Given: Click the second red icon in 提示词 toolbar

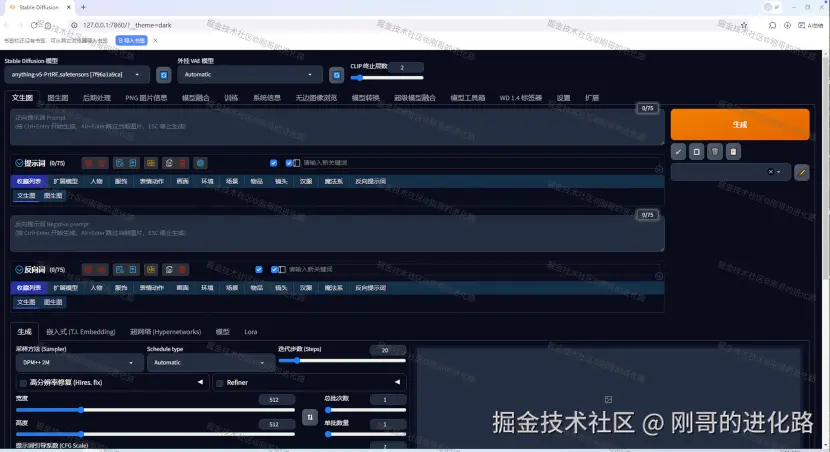Looking at the screenshot, I should pyautogui.click(x=102, y=163).
